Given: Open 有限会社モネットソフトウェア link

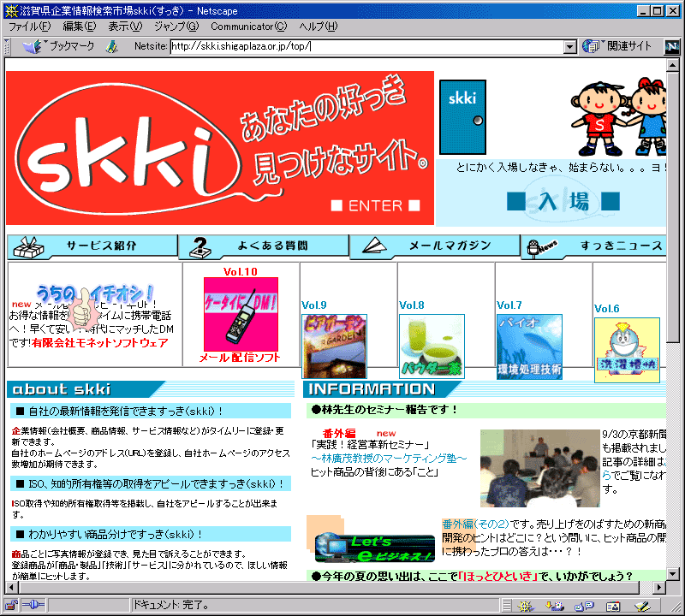Looking at the screenshot, I should [99, 343].
